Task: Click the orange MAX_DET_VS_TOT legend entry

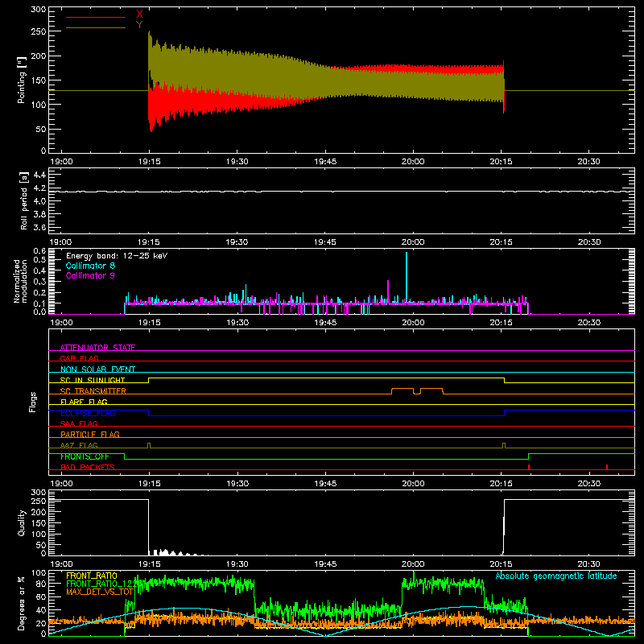Action: click(x=100, y=592)
